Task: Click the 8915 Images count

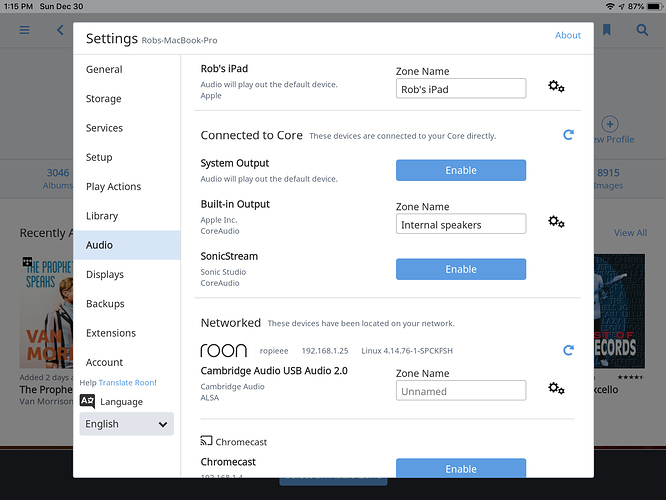Action: 608,178
